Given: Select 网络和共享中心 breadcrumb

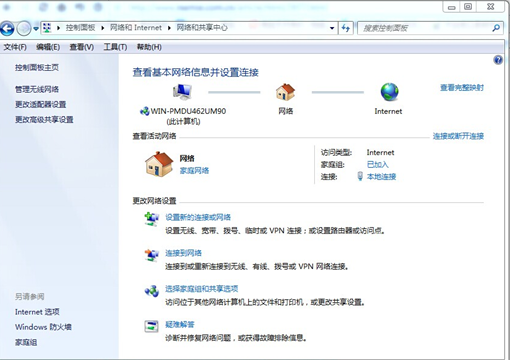Looking at the screenshot, I should 202,28.
